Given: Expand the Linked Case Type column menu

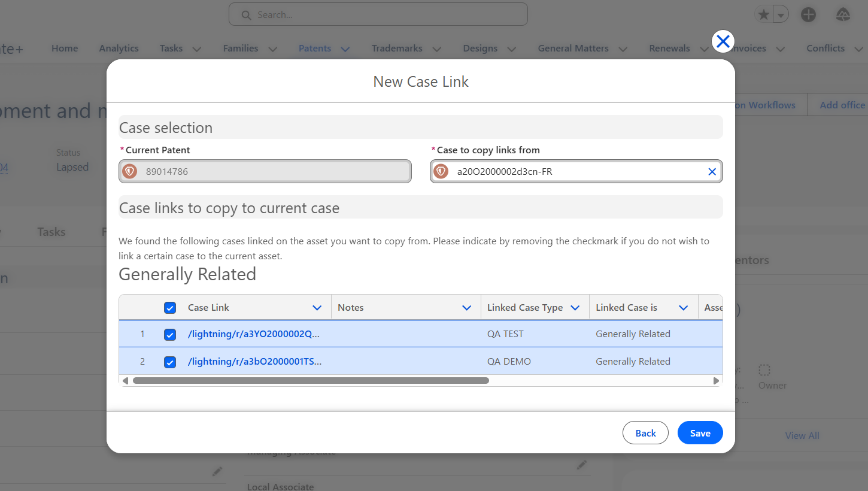Looking at the screenshot, I should coord(575,308).
